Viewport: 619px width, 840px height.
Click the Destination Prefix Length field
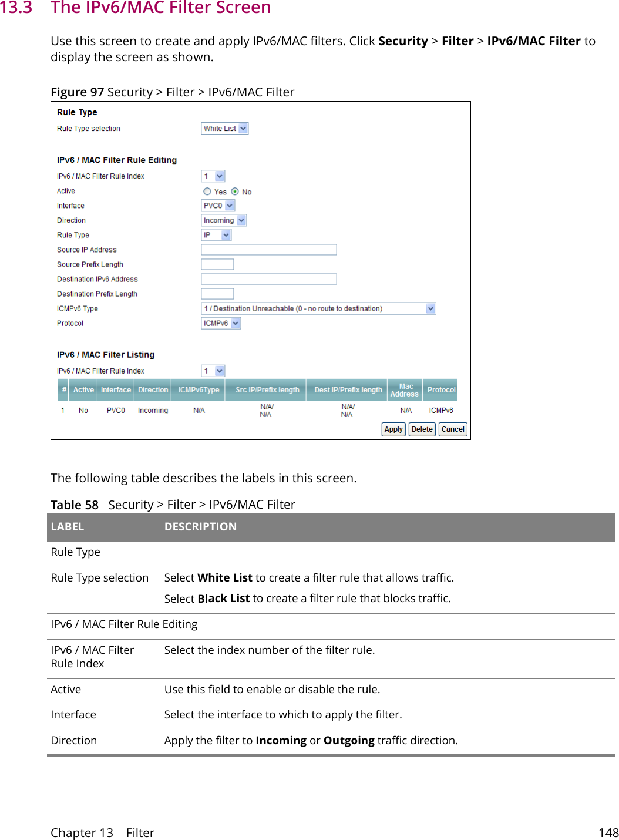(x=216, y=293)
